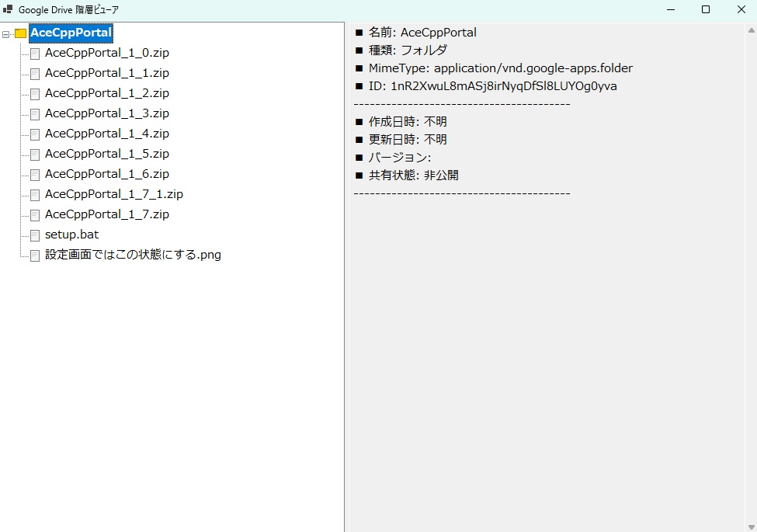The image size is (757, 532).
Task: Click the file icon beside AceCppPortal_1_3.zip
Action: (35, 114)
